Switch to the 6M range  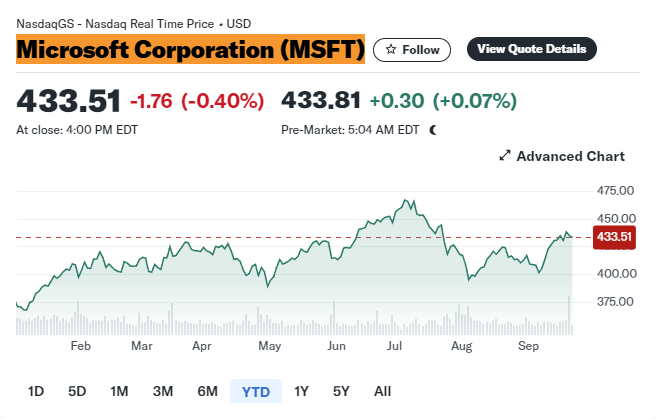tap(208, 391)
